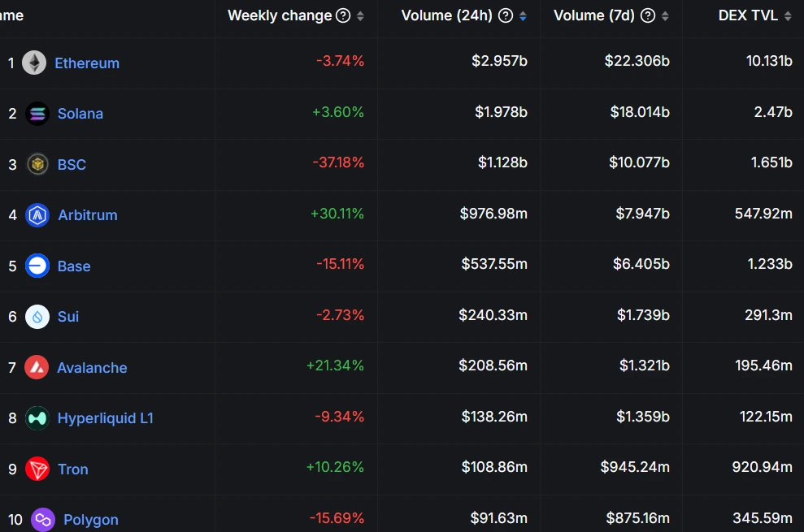Click the Arbitrum chain logo icon
804x532 pixels.
tap(37, 214)
